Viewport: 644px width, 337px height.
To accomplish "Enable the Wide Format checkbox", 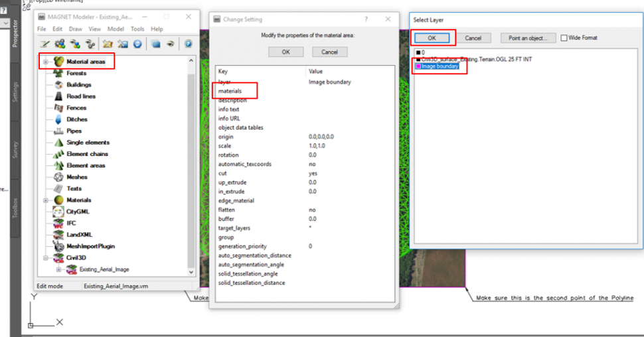I will [564, 38].
